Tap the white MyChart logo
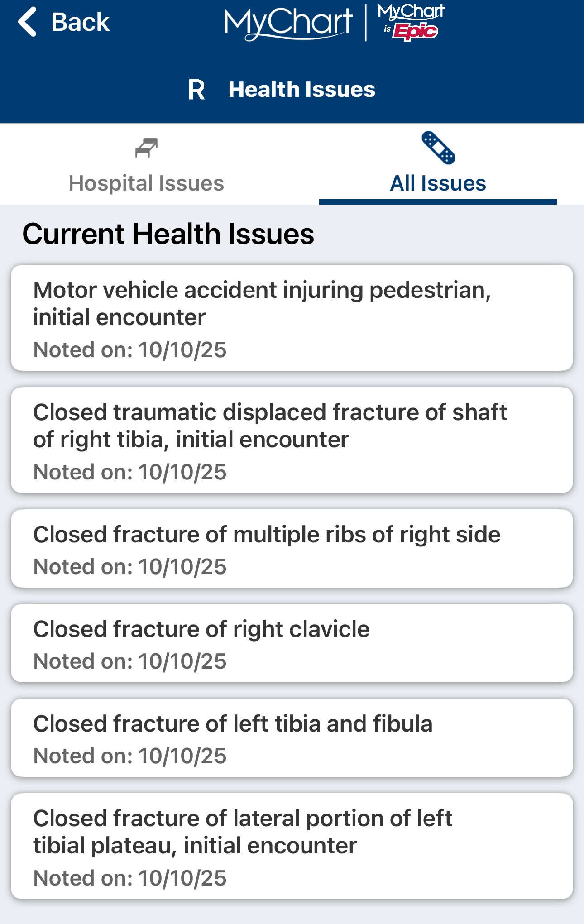The height and width of the screenshot is (924, 584). pos(288,23)
